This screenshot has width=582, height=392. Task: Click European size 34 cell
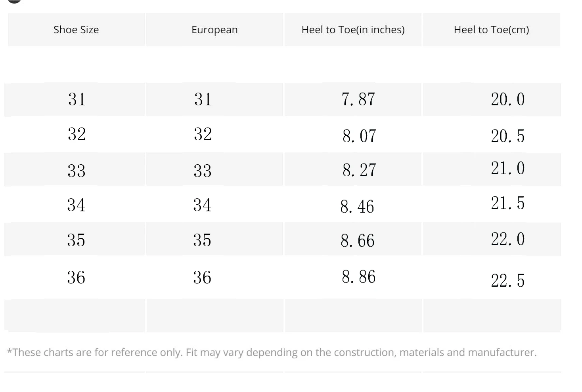pos(202,205)
